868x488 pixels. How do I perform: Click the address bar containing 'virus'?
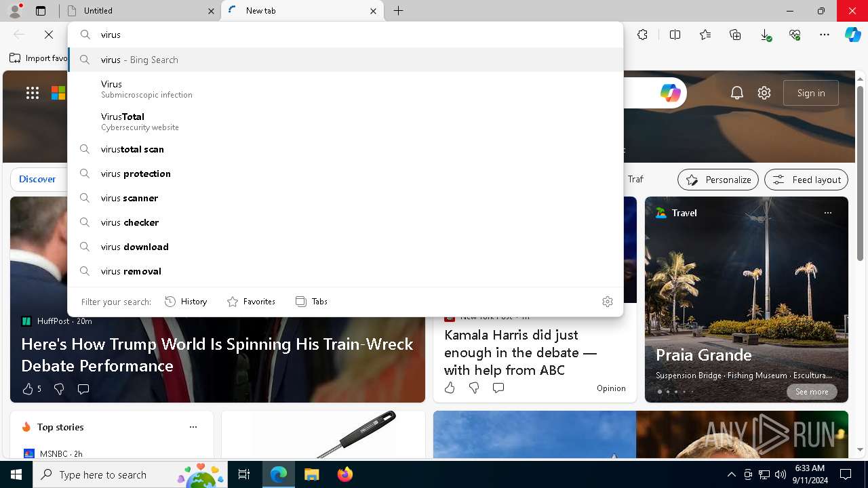click(x=346, y=35)
